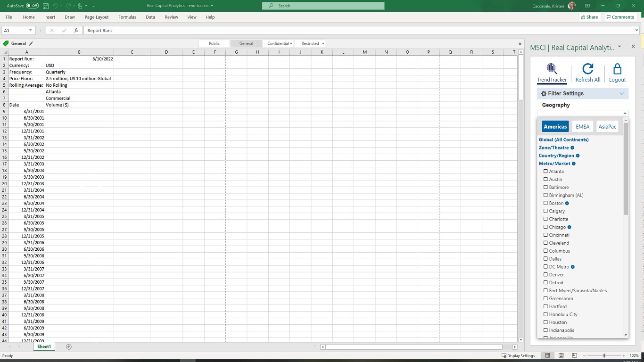Click the Undo arrow icon

[56, 6]
